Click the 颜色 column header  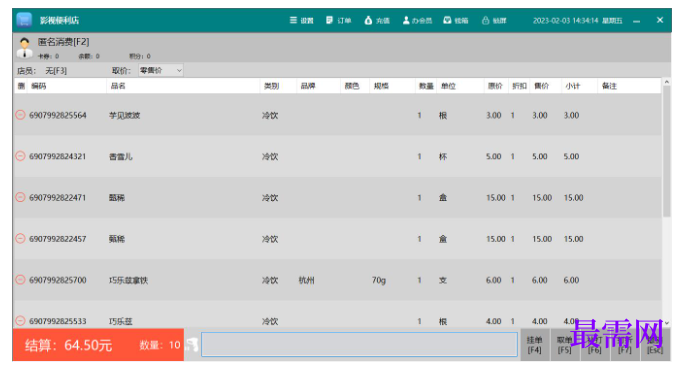click(x=352, y=86)
